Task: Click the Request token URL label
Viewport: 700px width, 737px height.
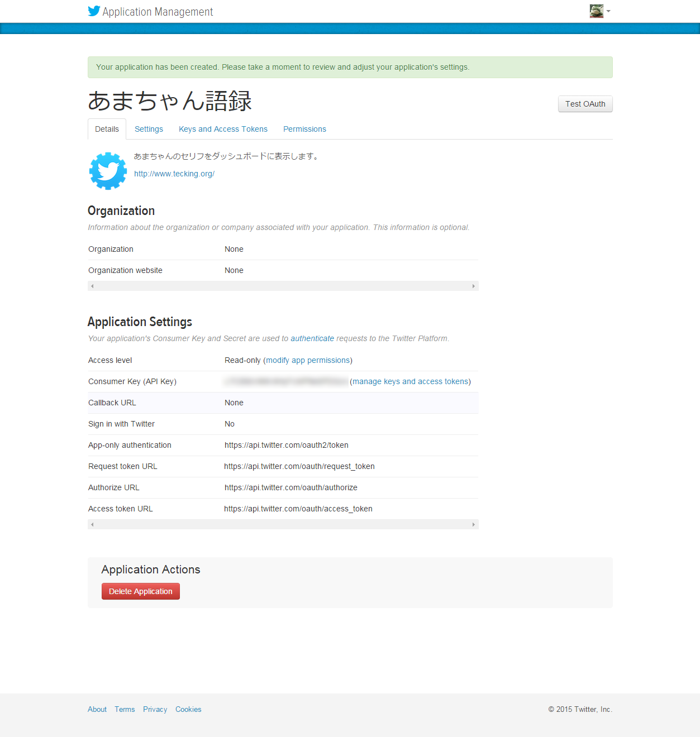Action: [123, 466]
